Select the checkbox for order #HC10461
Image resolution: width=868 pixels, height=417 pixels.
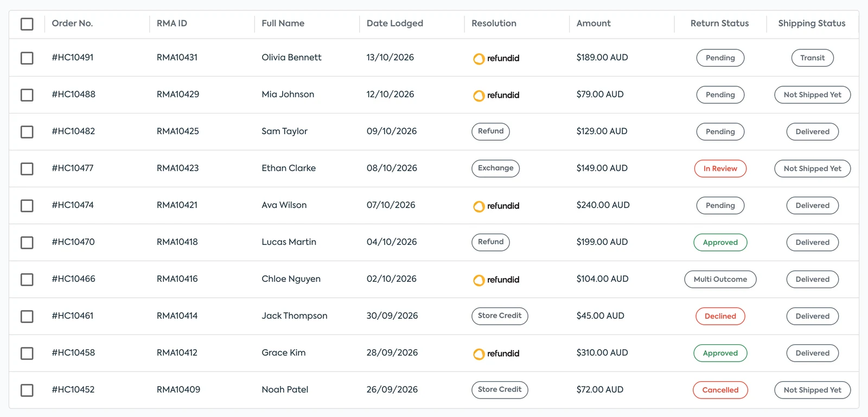pos(27,317)
